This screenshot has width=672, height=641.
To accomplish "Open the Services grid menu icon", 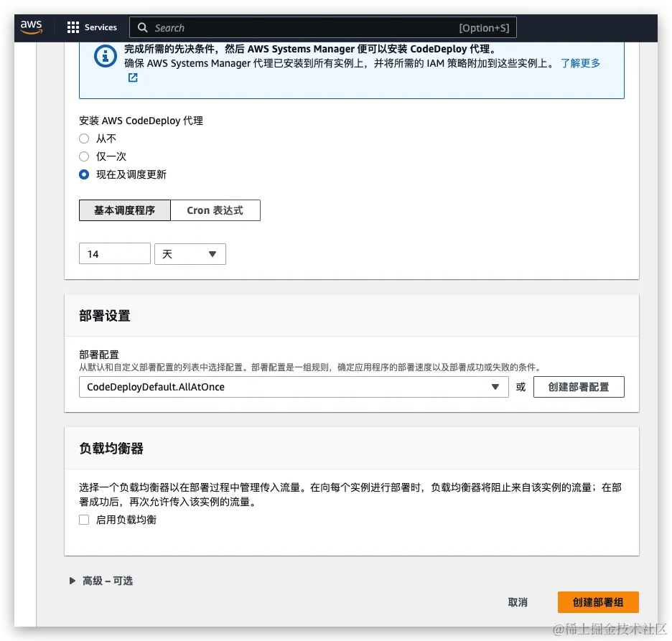I will (x=73, y=27).
